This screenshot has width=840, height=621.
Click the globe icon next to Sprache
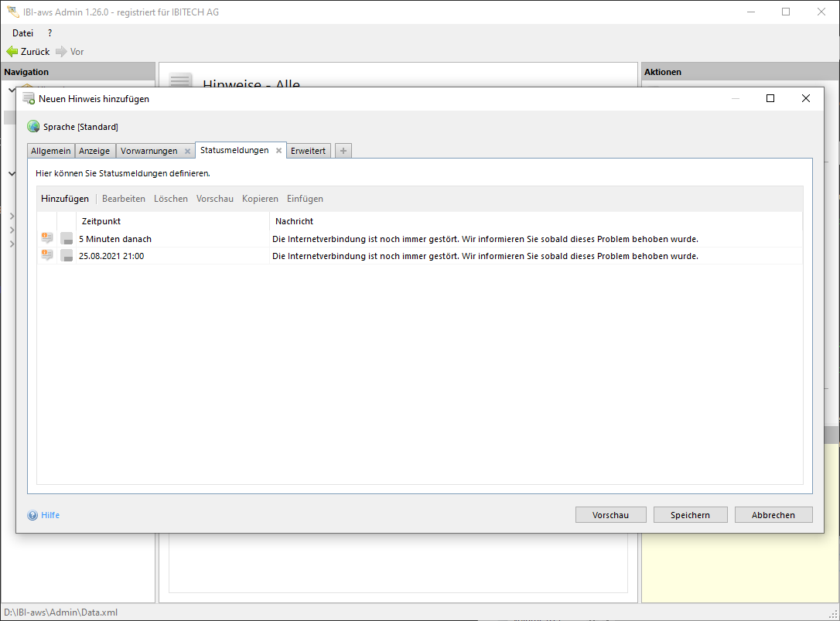[33, 127]
